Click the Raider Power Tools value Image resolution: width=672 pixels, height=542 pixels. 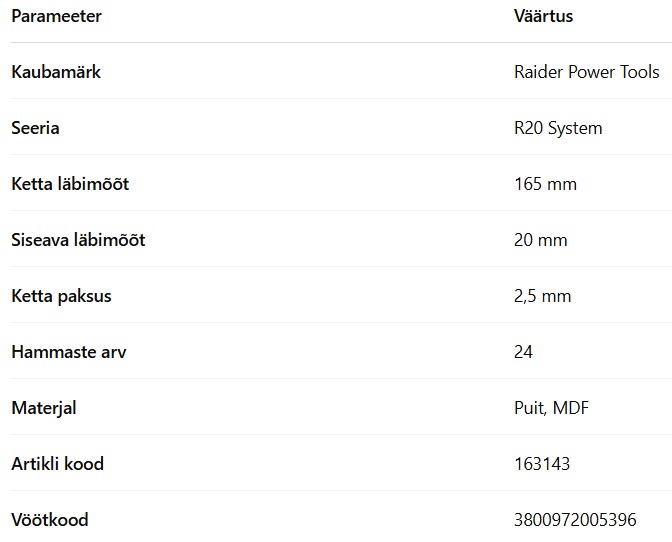click(x=586, y=72)
